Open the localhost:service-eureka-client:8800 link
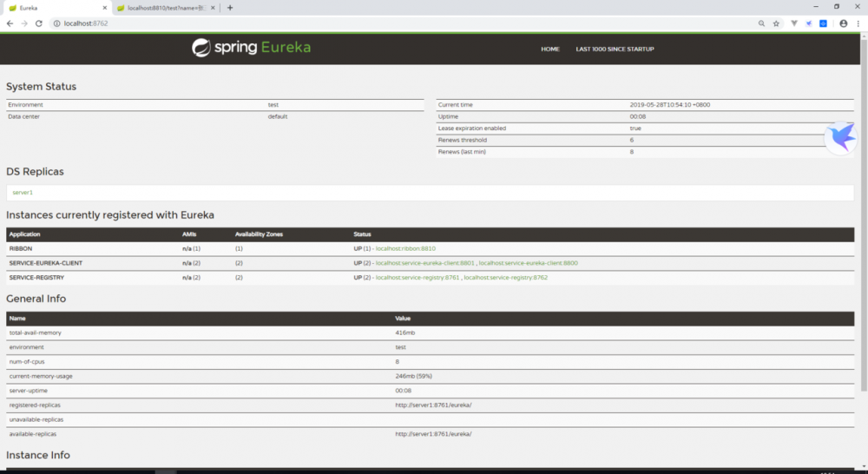The image size is (868, 474). point(528,263)
